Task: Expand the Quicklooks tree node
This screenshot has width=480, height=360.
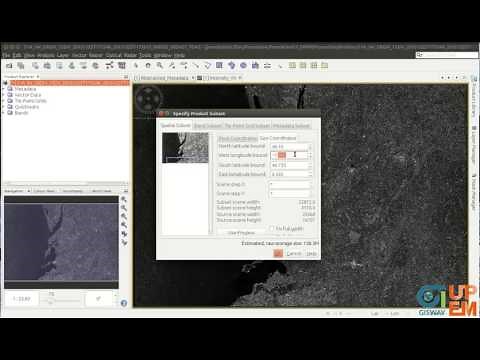Action: point(4,107)
